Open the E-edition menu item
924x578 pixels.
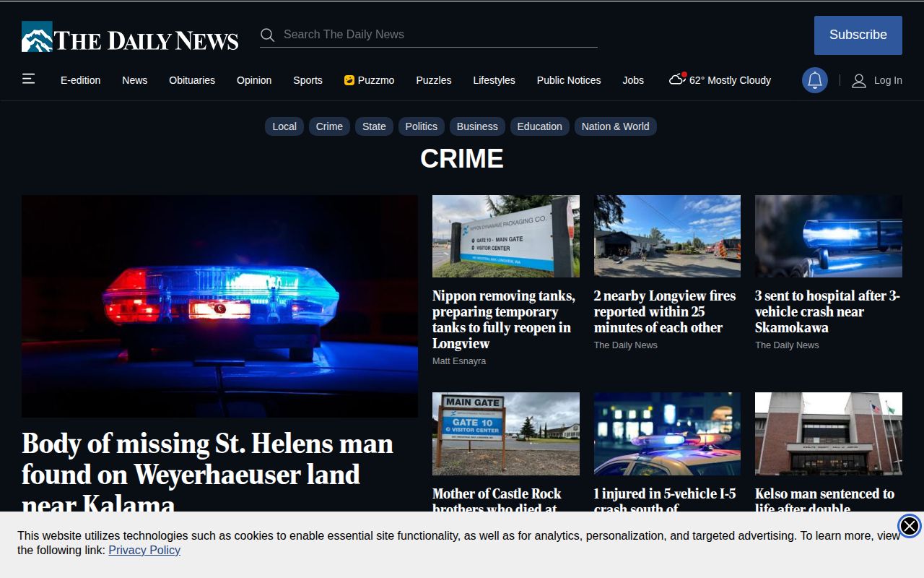(81, 80)
